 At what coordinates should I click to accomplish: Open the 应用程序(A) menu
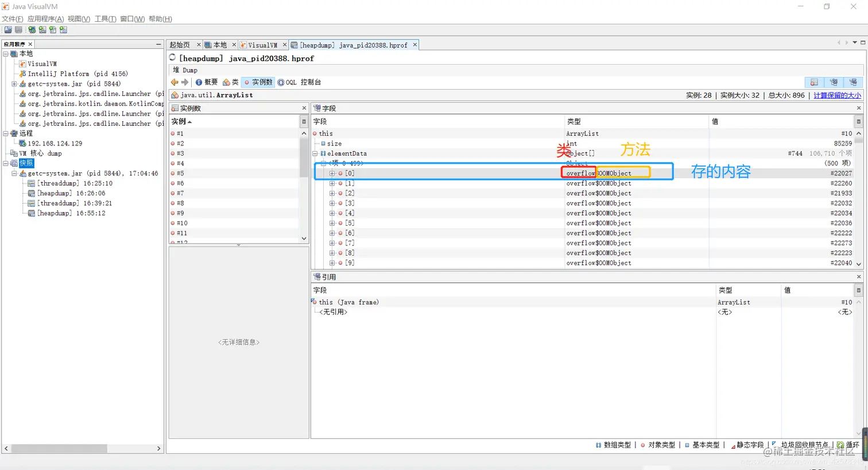click(46, 19)
